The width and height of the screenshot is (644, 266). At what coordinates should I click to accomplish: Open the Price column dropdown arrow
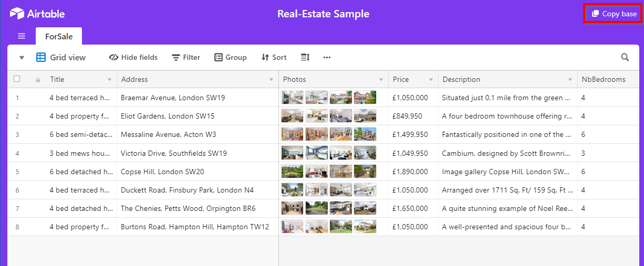(431, 80)
